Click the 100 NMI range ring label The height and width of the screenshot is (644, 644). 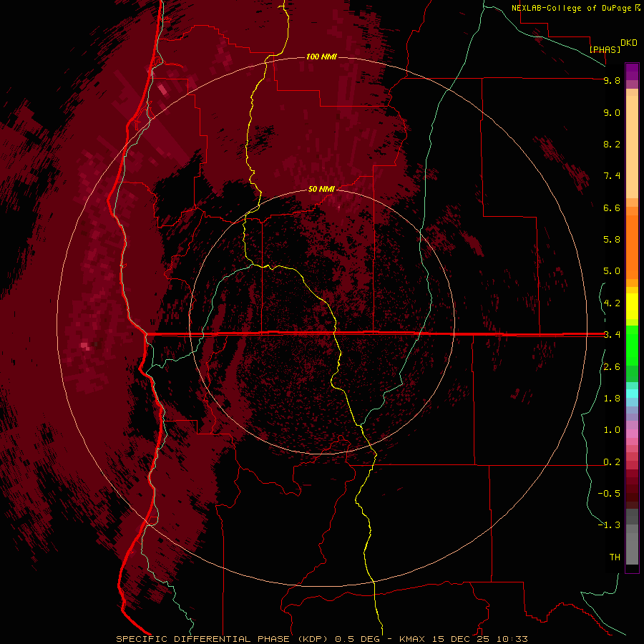321,57
